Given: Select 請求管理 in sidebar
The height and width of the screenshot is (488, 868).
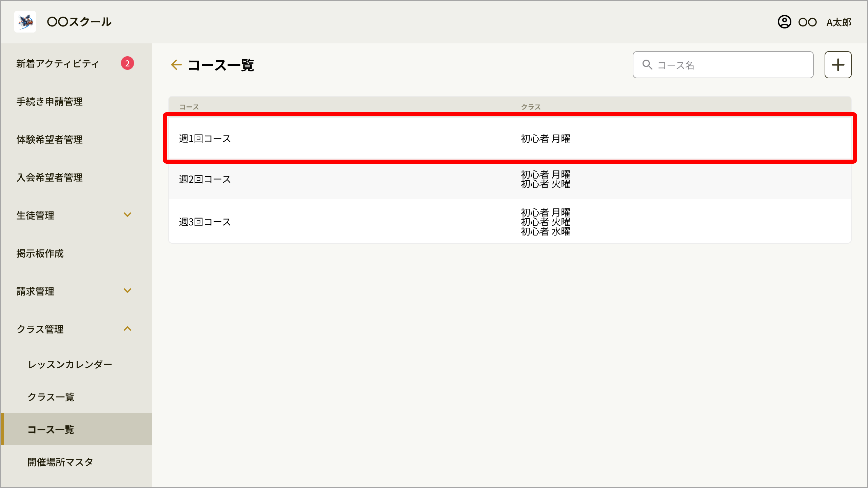Looking at the screenshot, I should [x=35, y=291].
